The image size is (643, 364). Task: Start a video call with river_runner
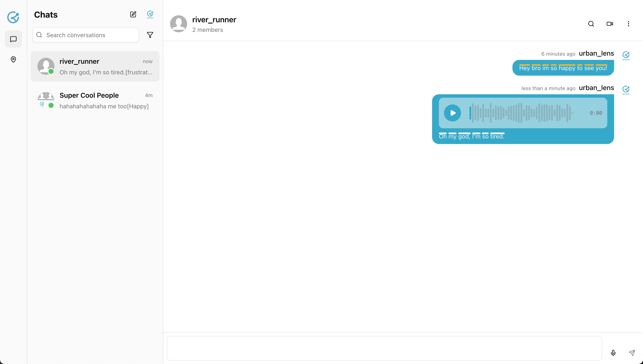tap(610, 24)
